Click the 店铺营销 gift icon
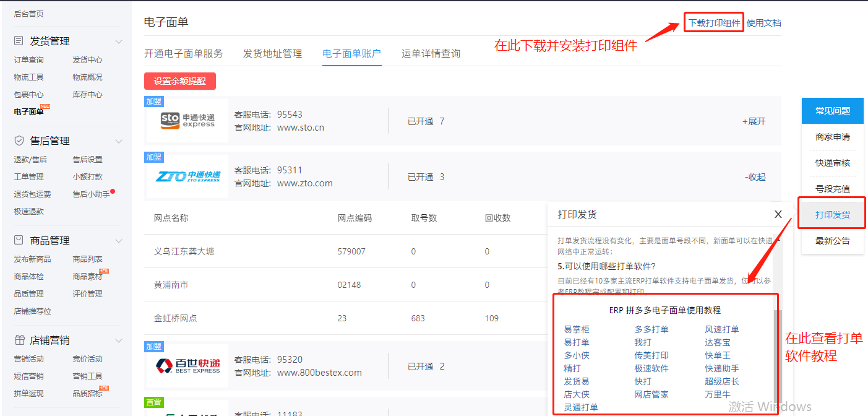Image resolution: width=868 pixels, height=416 pixels. click(19, 340)
